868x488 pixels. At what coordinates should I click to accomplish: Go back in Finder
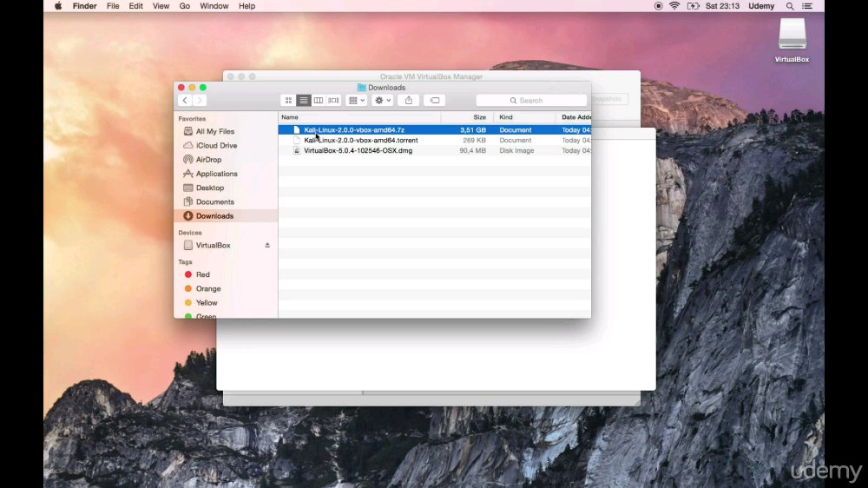pos(185,100)
